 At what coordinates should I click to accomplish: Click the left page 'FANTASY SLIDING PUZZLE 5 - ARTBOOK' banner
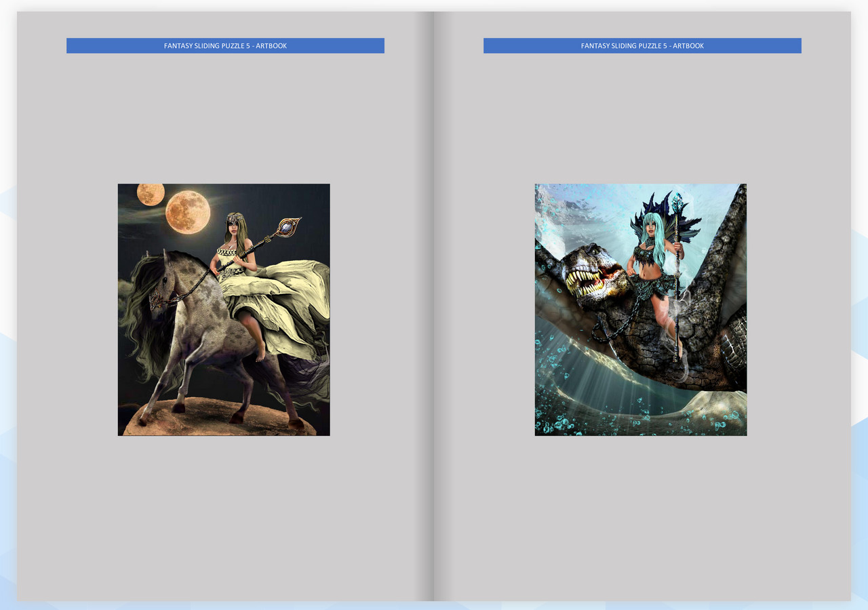point(224,45)
